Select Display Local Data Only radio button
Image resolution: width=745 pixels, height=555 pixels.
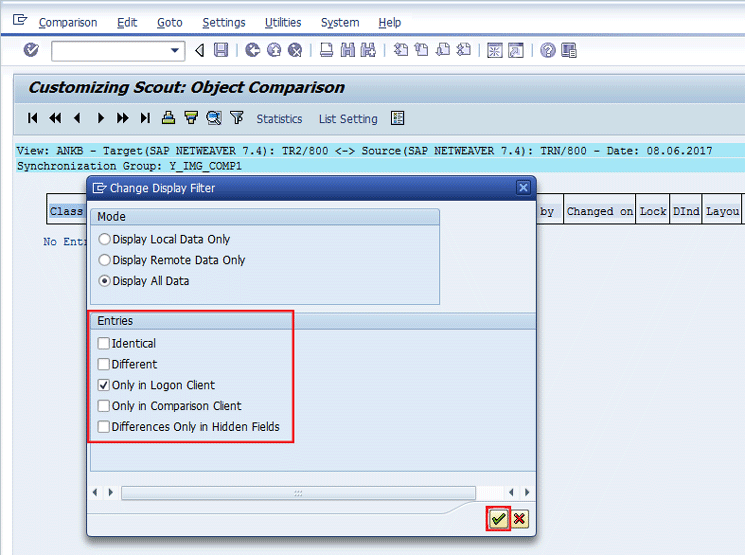coord(105,239)
